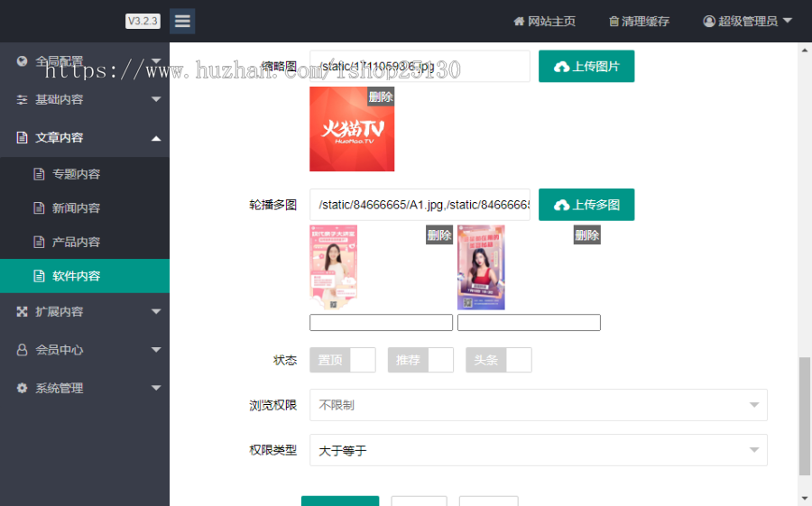The height and width of the screenshot is (506, 812).
Task: Click the home icon beside 网站主页
Action: (x=519, y=22)
